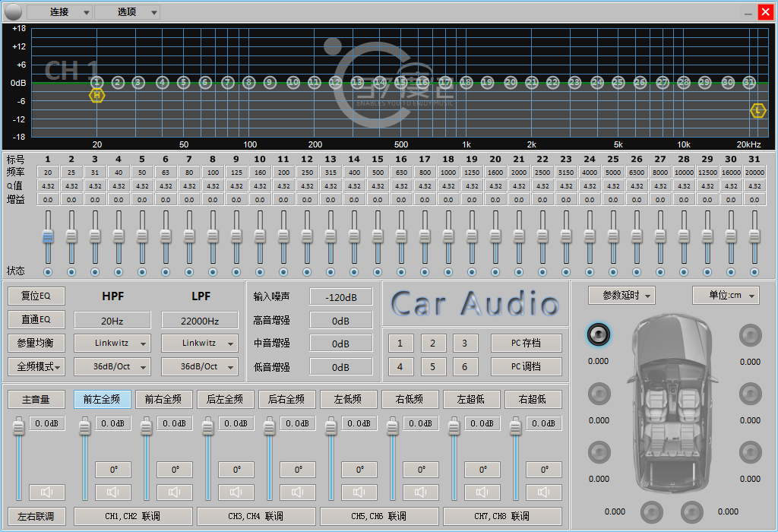The height and width of the screenshot is (532, 778).
Task: Select bottom-left subwoofer speaker under the car
Action: coord(652,512)
